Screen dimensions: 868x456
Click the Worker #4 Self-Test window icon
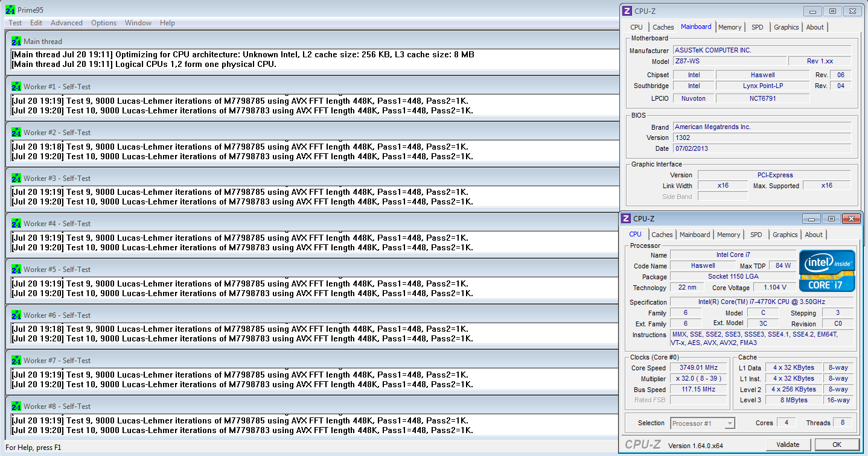point(16,223)
